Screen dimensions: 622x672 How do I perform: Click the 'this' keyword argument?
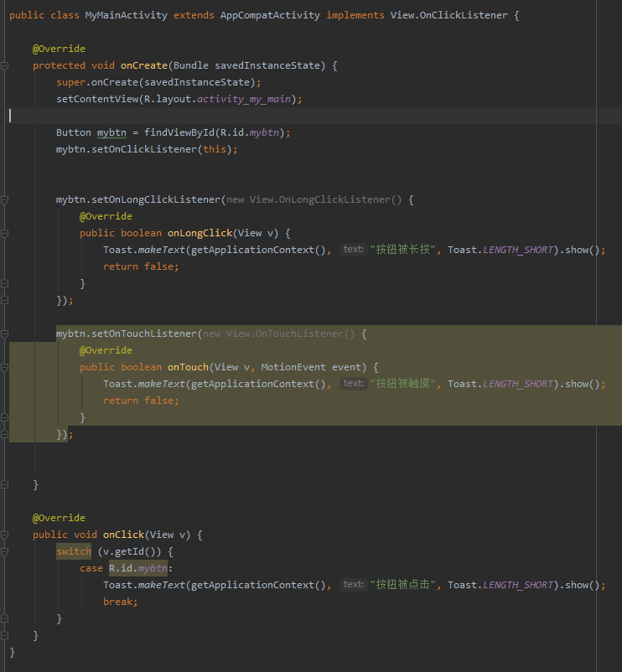[x=215, y=149]
